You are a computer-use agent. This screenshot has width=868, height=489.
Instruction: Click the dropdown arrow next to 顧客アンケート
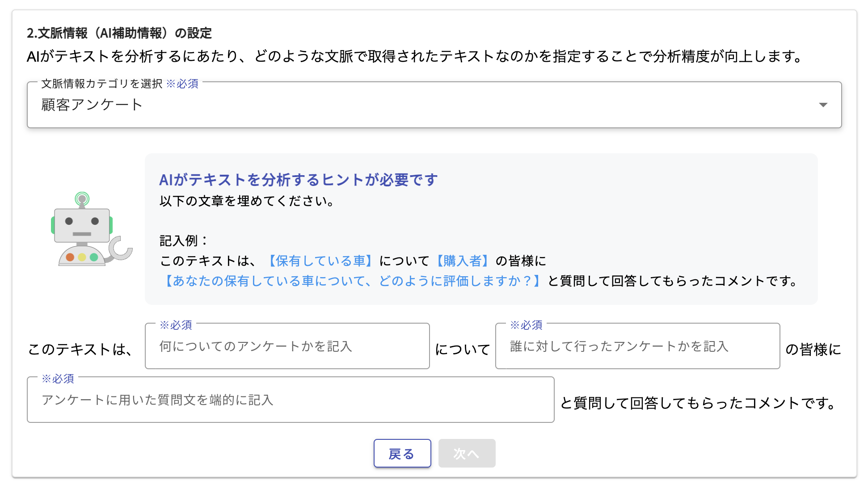(x=824, y=105)
